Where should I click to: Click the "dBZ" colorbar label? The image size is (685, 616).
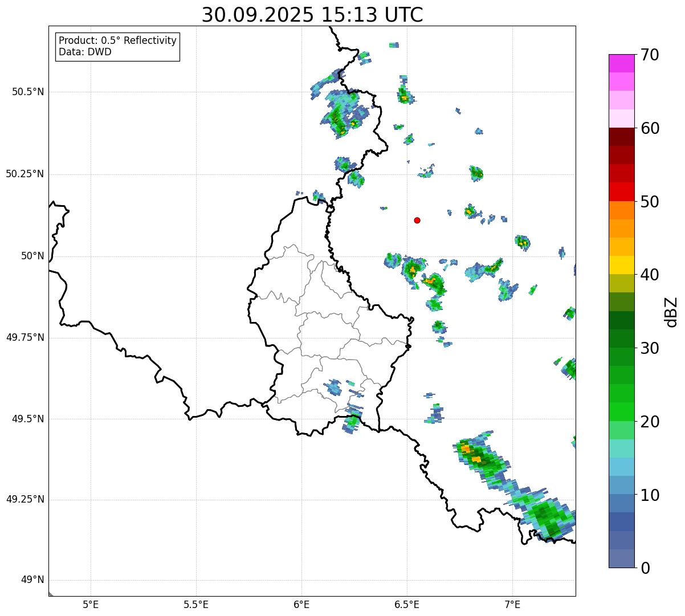[x=671, y=312]
